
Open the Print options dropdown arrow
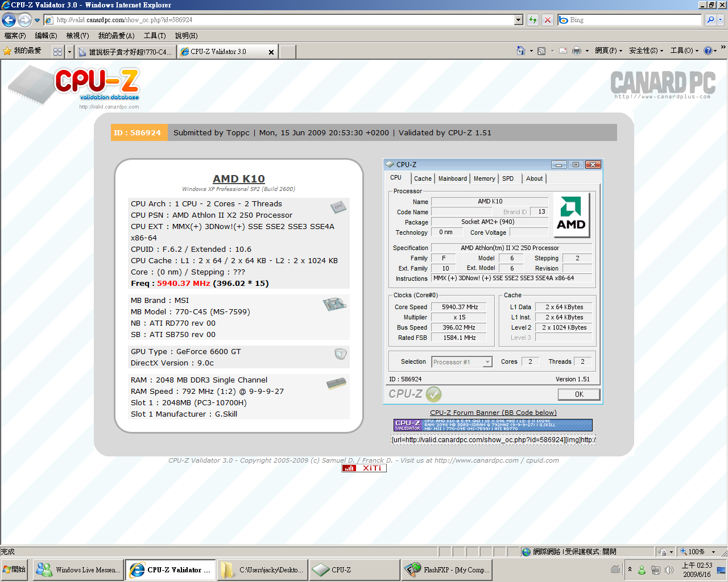(587, 51)
